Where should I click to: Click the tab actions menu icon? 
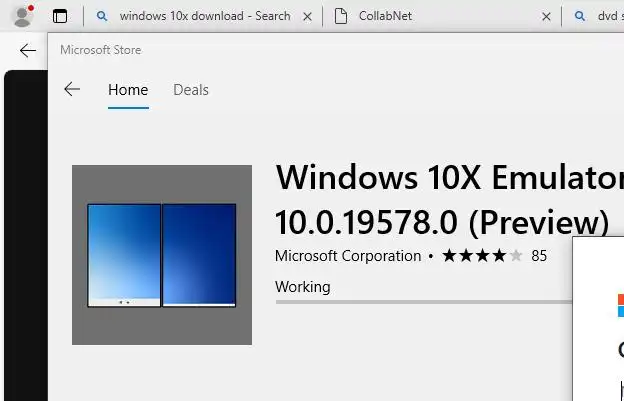pos(60,16)
